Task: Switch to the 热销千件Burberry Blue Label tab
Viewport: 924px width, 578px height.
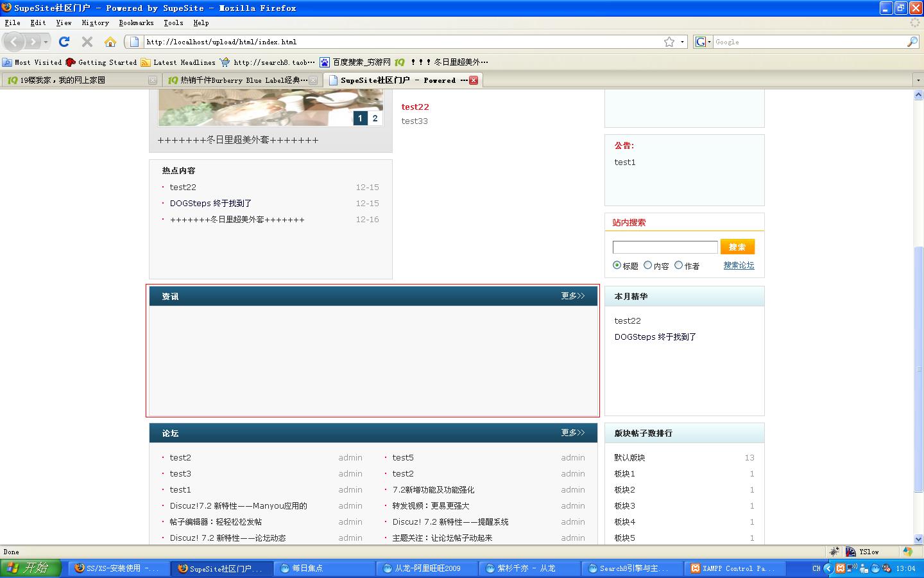Action: click(241, 80)
